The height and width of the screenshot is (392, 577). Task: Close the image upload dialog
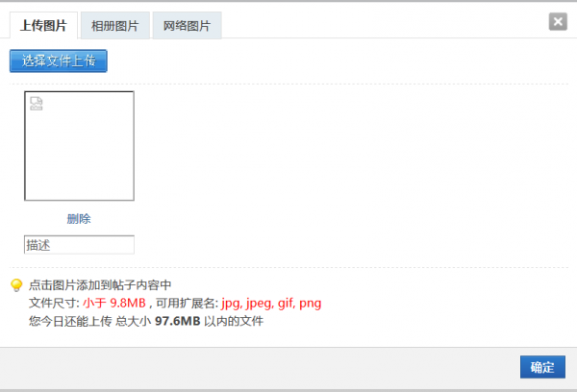pos(557,22)
